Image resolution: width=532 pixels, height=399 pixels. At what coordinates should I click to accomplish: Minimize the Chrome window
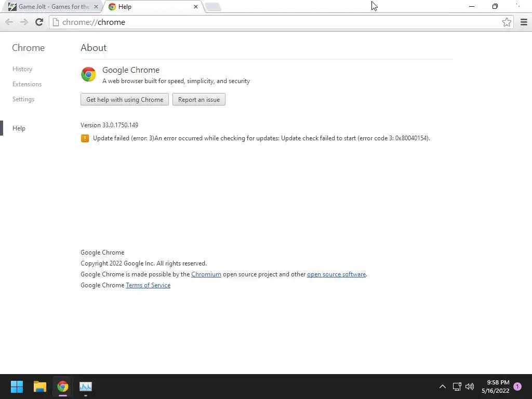click(472, 6)
